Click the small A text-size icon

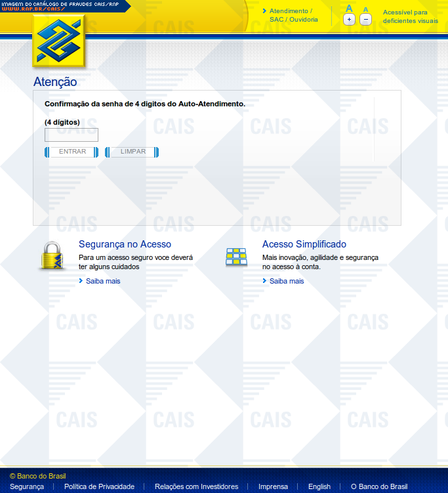pos(365,9)
